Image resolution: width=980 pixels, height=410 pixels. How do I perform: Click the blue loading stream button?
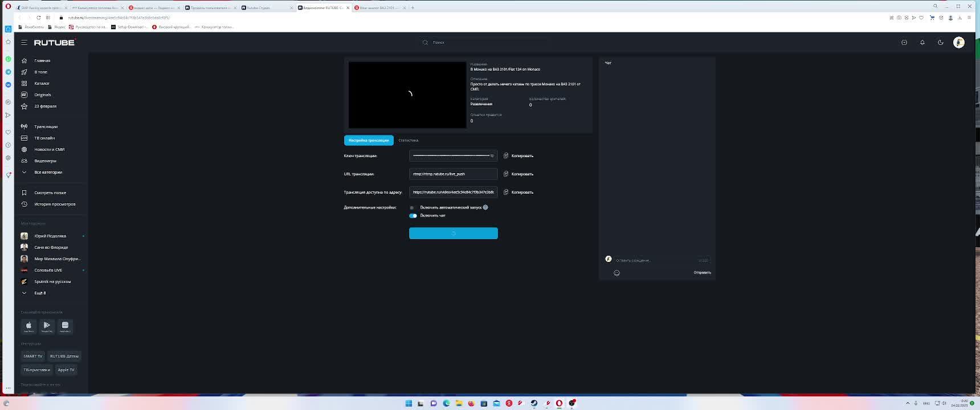pos(454,233)
